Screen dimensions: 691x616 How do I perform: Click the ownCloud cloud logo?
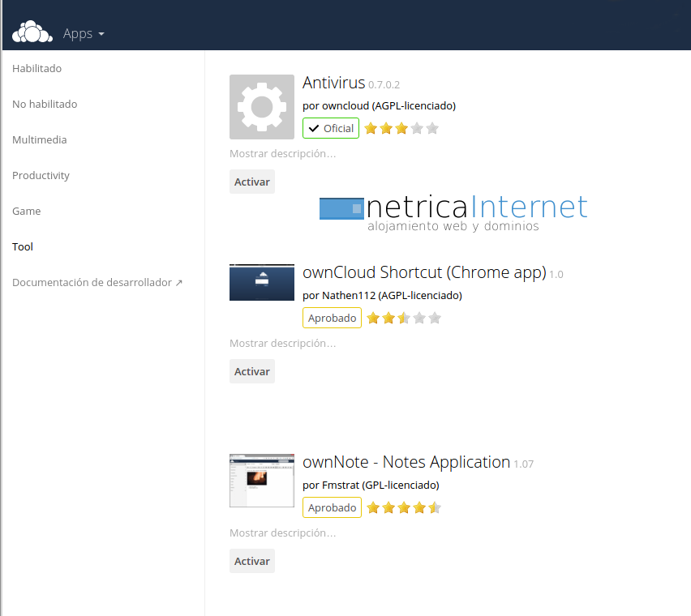coord(32,32)
